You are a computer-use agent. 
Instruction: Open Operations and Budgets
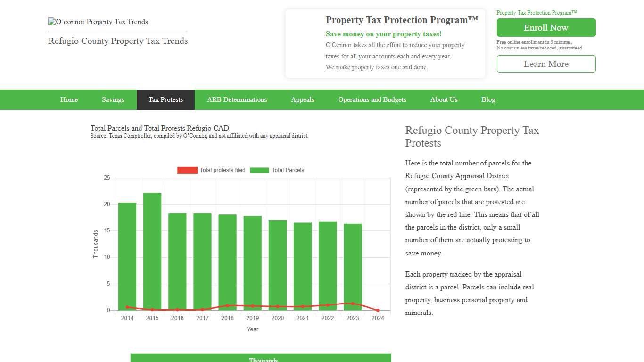372,99
